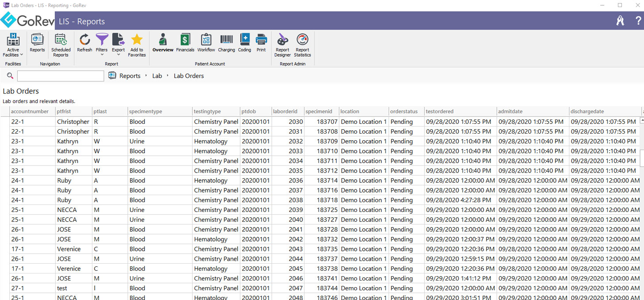Open the Filters dropdown
The height and width of the screenshot is (300, 644).
tap(102, 45)
